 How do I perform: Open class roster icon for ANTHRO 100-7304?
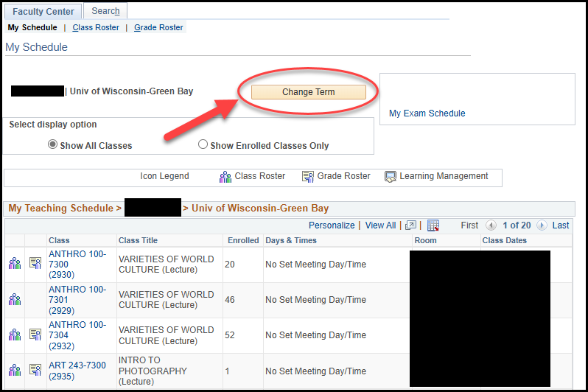[x=15, y=335]
